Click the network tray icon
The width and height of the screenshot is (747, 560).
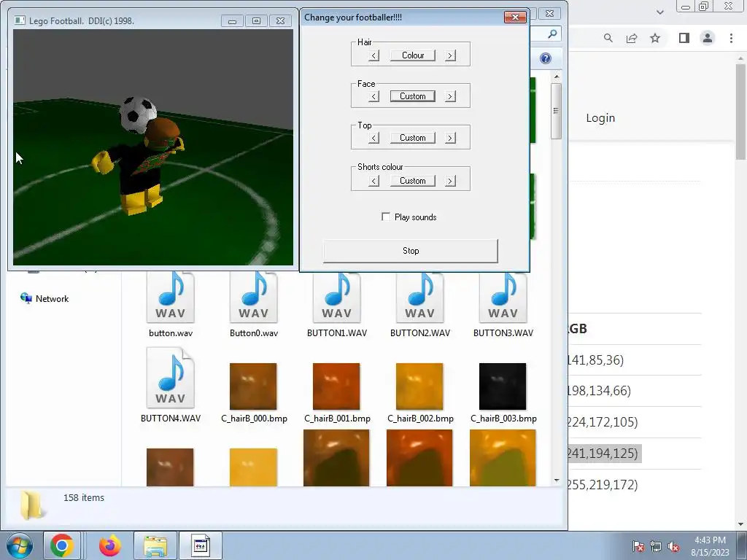pos(656,545)
